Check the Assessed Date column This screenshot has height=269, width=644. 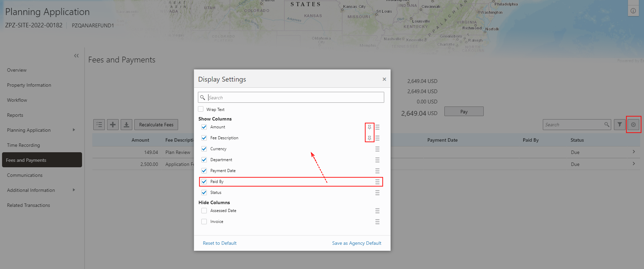[x=204, y=211]
